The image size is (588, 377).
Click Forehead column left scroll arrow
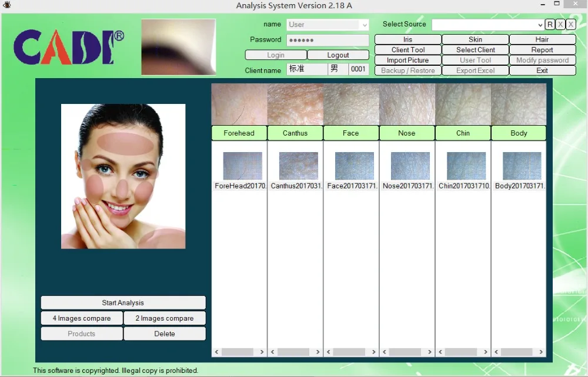click(216, 352)
